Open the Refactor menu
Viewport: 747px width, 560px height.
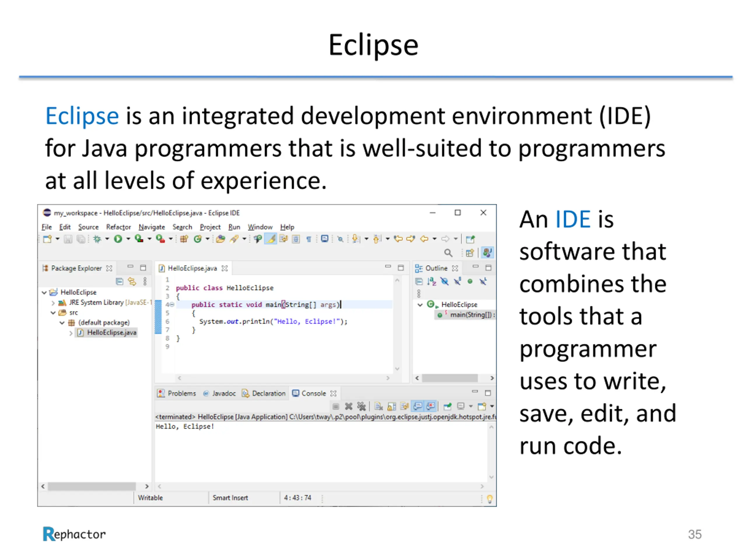point(118,227)
